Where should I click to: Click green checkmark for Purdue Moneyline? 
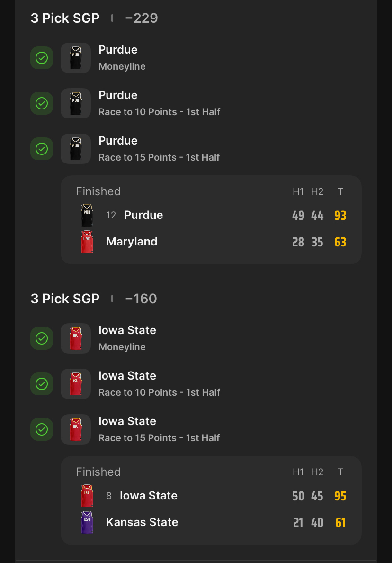(42, 58)
